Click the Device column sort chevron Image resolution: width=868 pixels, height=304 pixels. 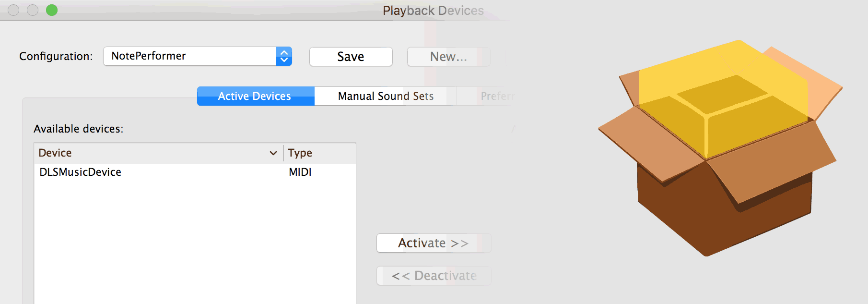[273, 153]
